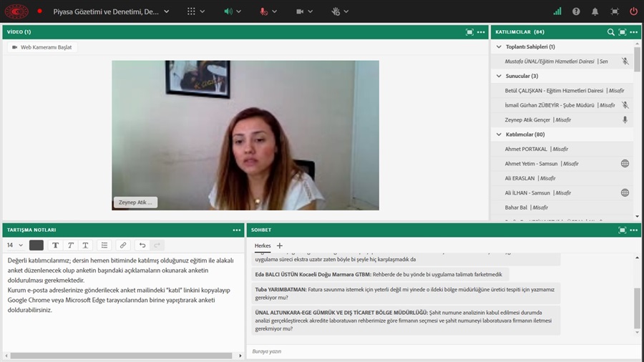644x362 pixels.
Task: Open raise hand status dropdown arrow
Action: 346,11
